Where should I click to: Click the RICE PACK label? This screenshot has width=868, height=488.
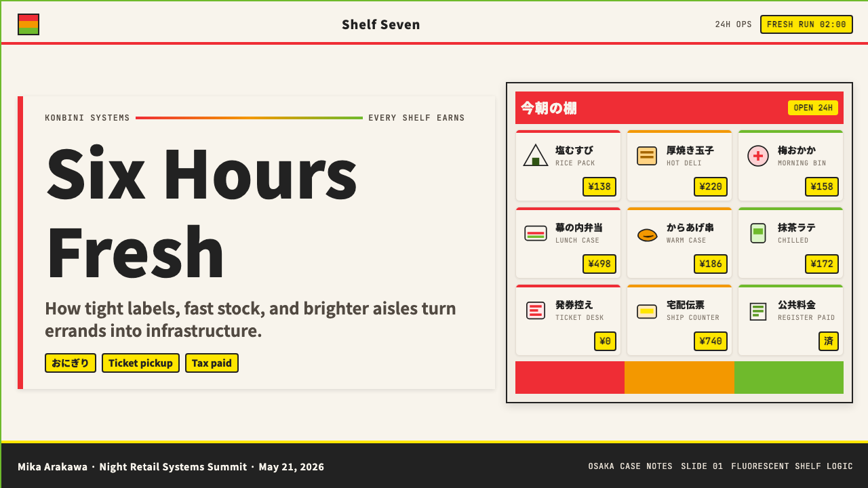tap(575, 163)
